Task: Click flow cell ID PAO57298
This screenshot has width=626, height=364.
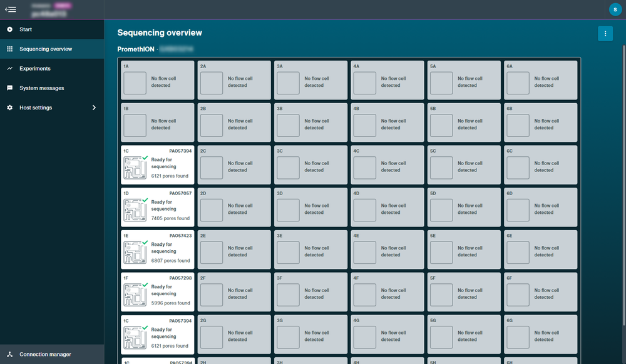Action: 180,278
